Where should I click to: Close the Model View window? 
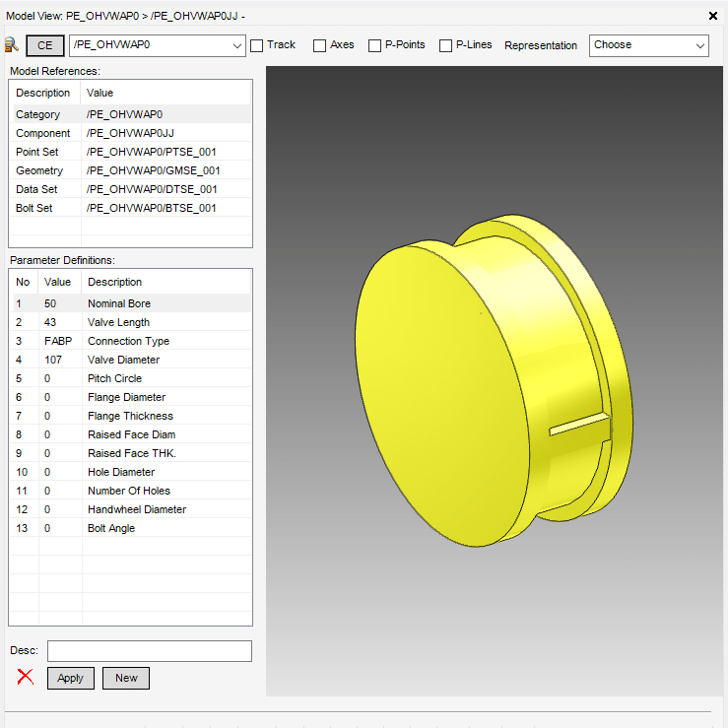pyautogui.click(x=713, y=16)
